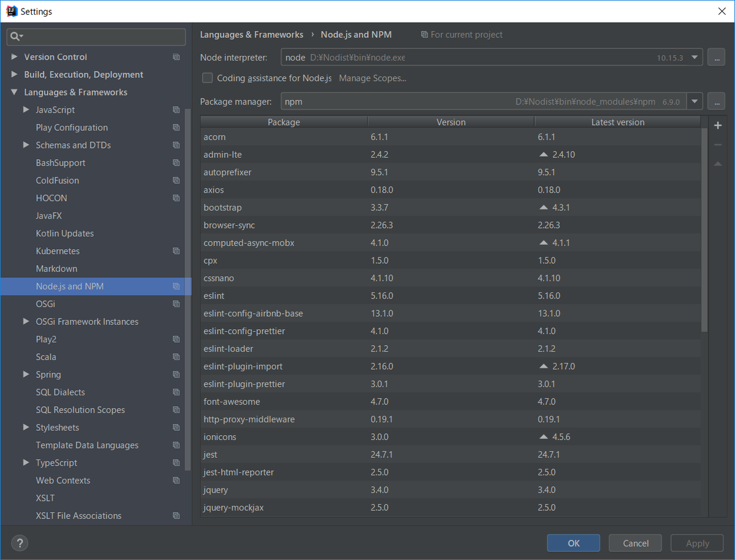The width and height of the screenshot is (735, 560).
Task: Click the upgrade package arrow icon
Action: pyautogui.click(x=718, y=163)
